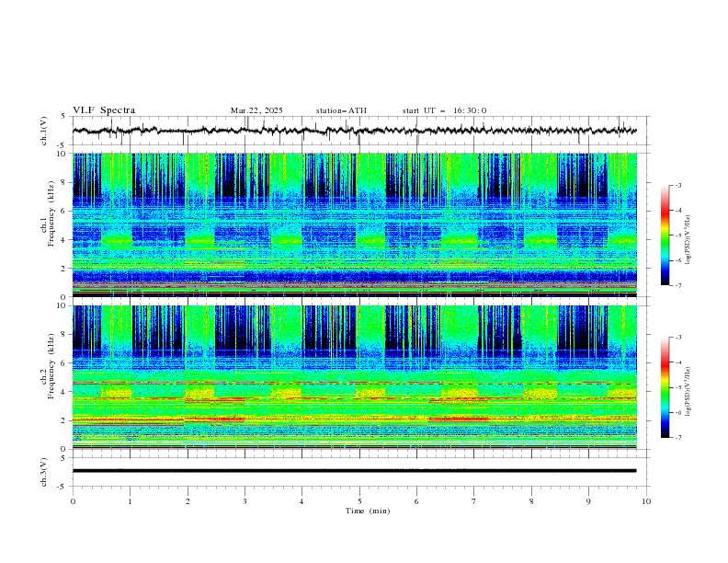Click the ch.2 'Frequency (kHz)' axis label
The width and height of the screenshot is (728, 563).
51,366
